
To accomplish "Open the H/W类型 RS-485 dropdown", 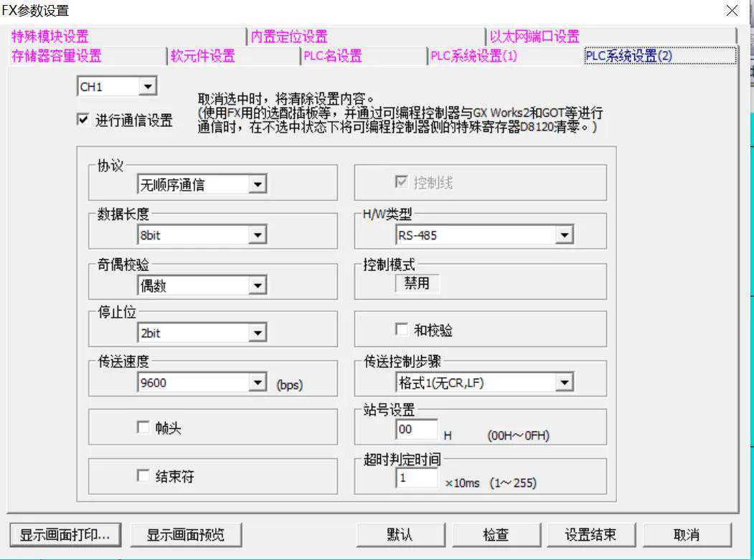I will coord(564,234).
